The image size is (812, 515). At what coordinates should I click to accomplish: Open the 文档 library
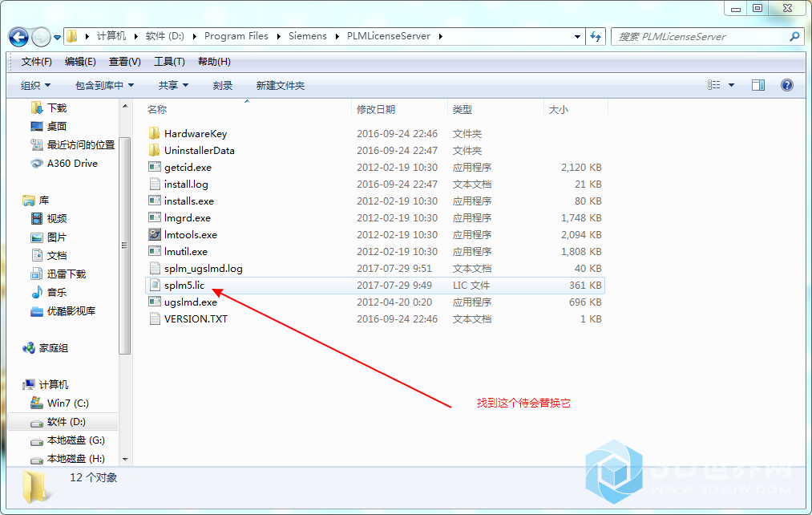pos(56,255)
